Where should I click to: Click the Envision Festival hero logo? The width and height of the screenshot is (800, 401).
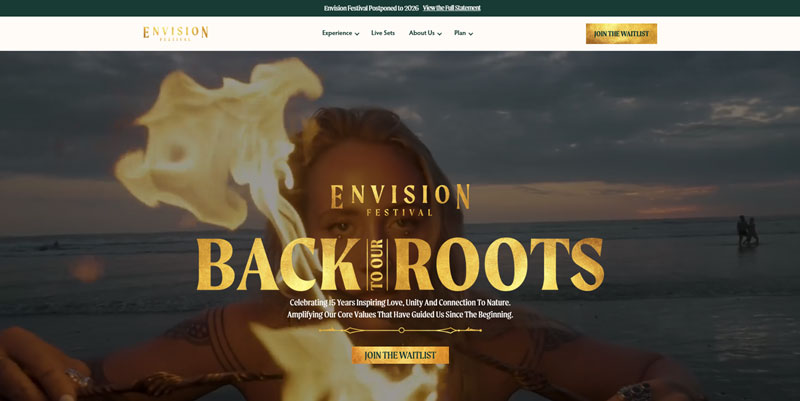coord(399,200)
